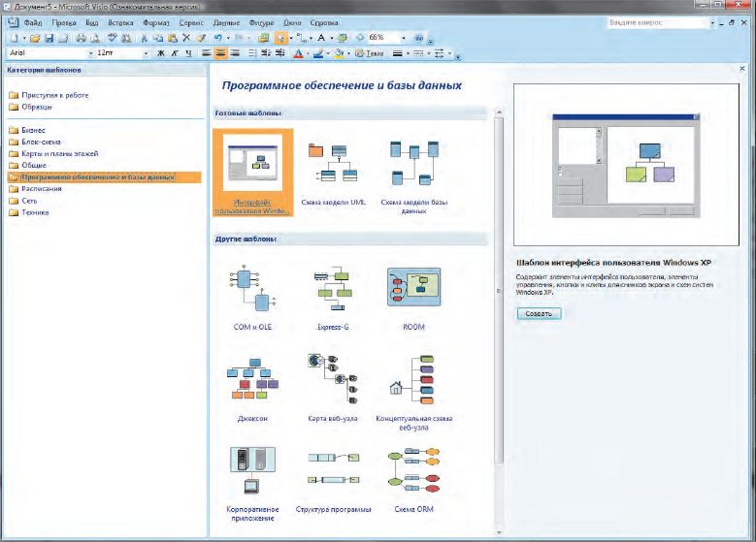Click the Save icon in the toolbar

coord(49,37)
